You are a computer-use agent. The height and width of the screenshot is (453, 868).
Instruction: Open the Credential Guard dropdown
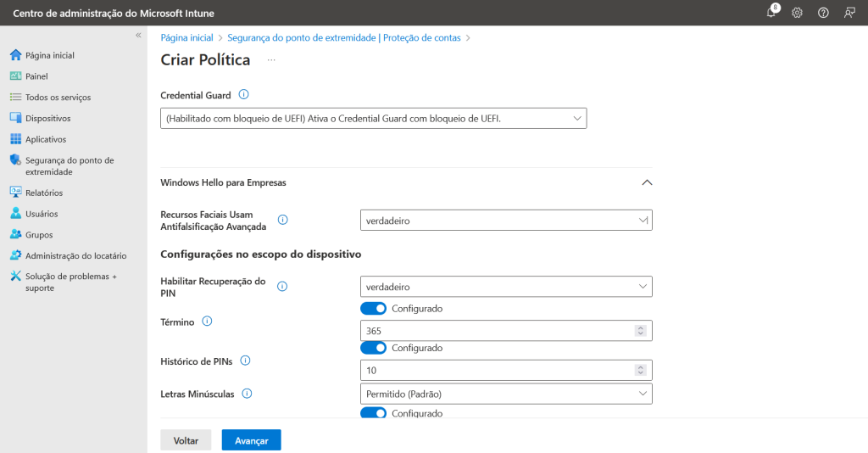pyautogui.click(x=374, y=119)
